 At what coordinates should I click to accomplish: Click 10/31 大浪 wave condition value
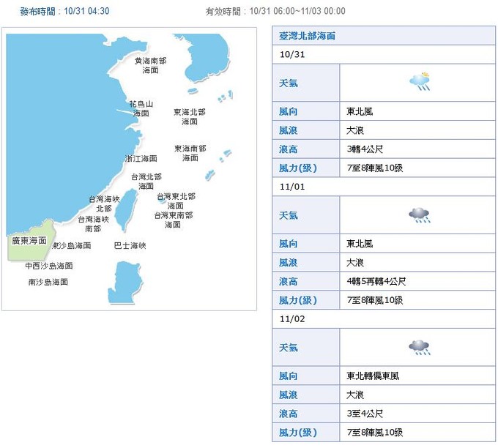[x=355, y=130]
